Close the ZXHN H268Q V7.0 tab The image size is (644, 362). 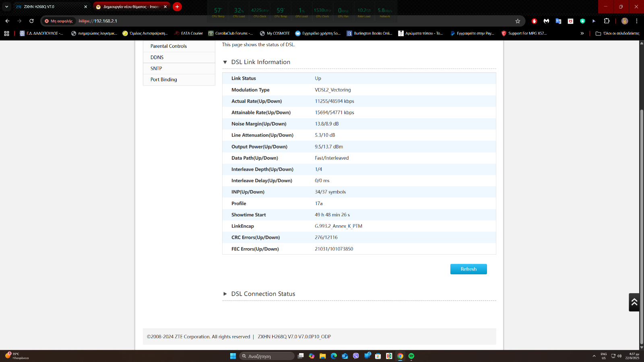(x=85, y=7)
